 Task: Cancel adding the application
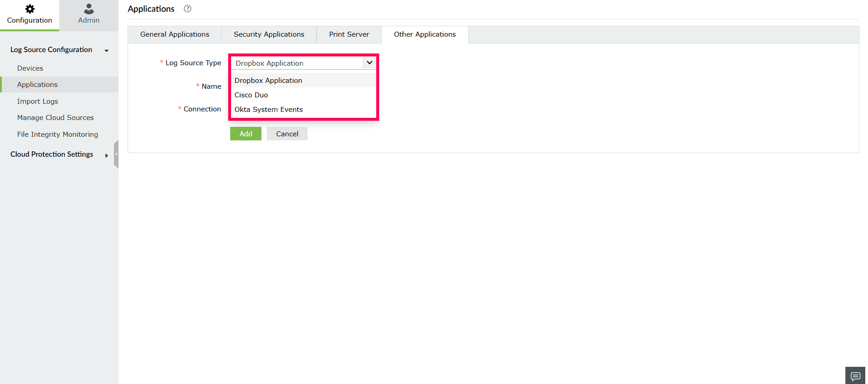287,134
